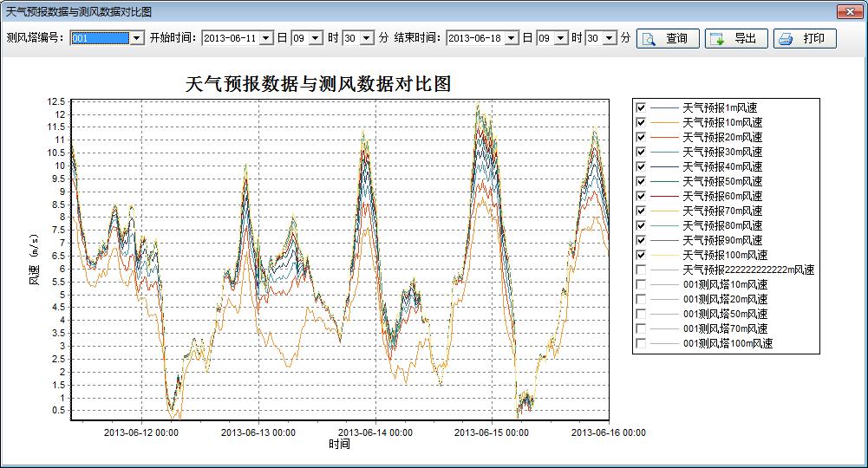Open the end minute 30 dropdown
This screenshot has height=468, width=868.
(x=610, y=38)
